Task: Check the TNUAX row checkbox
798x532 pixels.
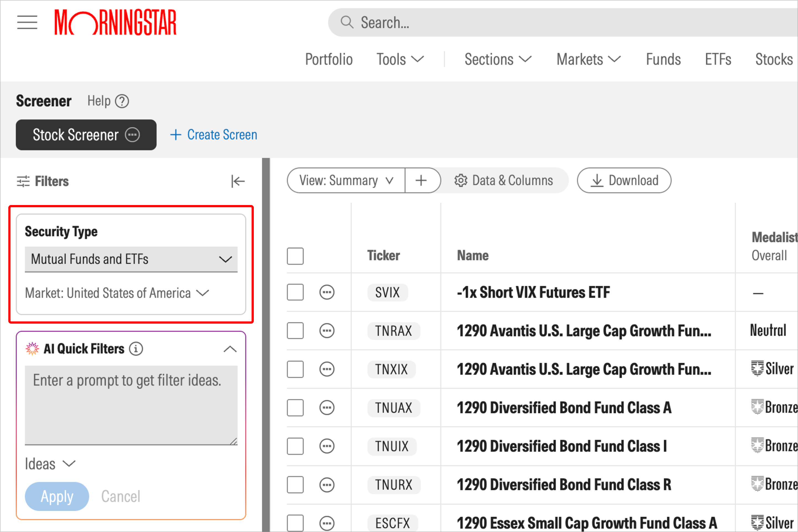Action: pos(295,408)
